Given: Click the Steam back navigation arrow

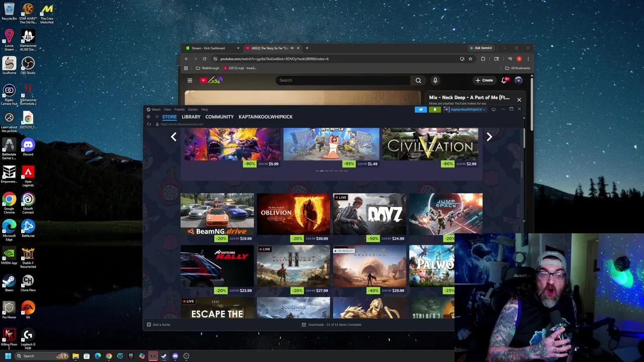Looking at the screenshot, I should click(x=148, y=117).
